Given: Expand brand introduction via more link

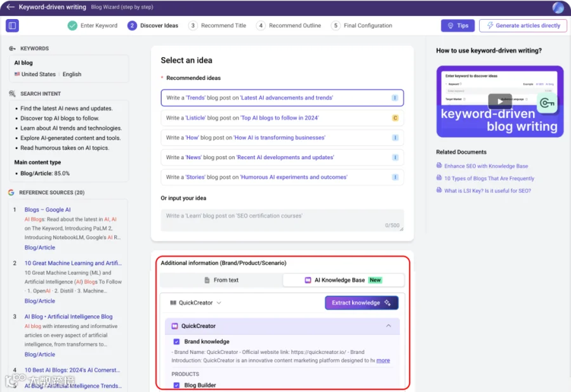Looking at the screenshot, I should point(383,360).
